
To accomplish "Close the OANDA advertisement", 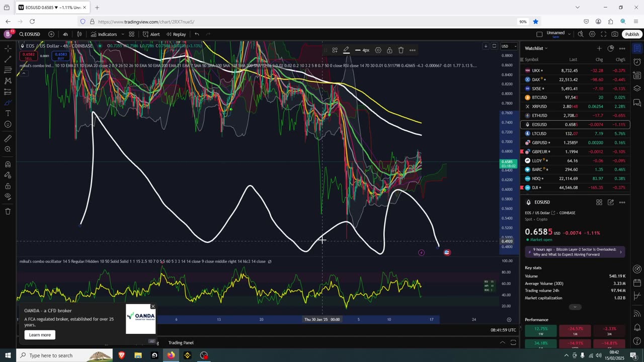I will 153,306.
